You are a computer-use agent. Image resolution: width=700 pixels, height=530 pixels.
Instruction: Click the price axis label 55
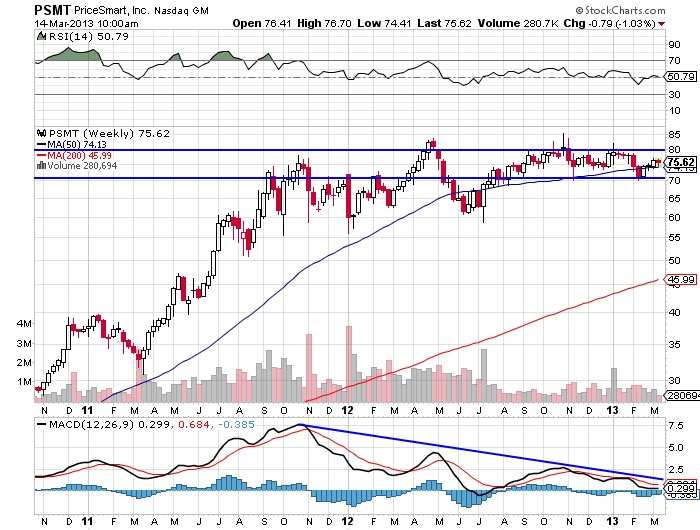point(675,238)
